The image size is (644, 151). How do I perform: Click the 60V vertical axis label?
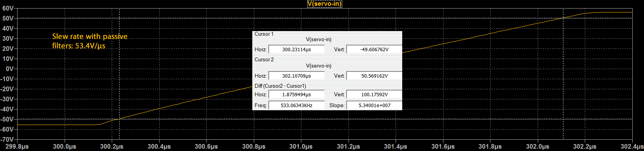8,8
